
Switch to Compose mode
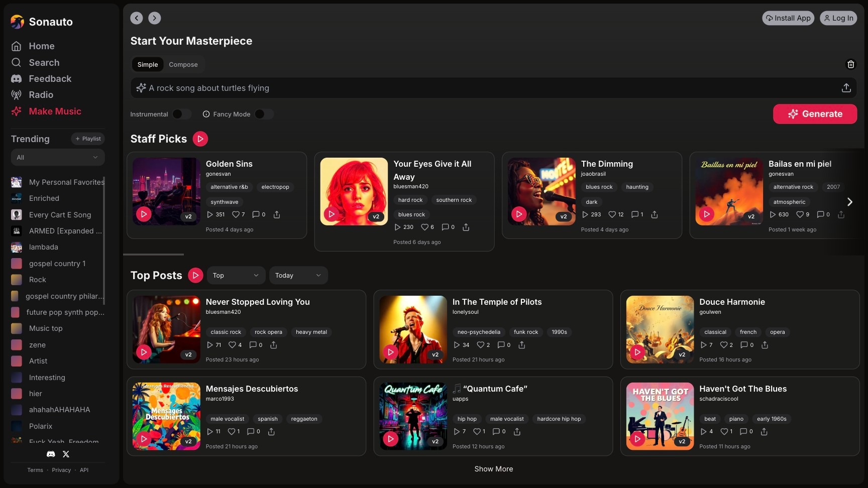(183, 64)
